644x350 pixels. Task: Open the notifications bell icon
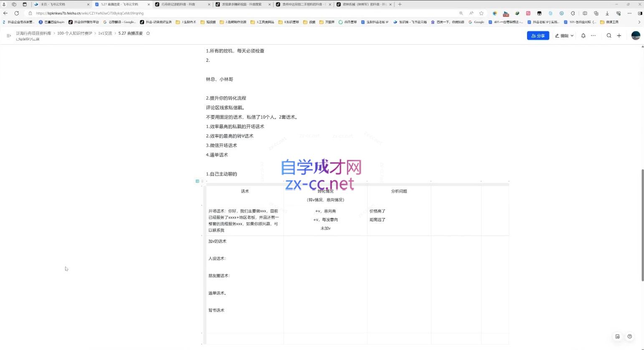(583, 36)
